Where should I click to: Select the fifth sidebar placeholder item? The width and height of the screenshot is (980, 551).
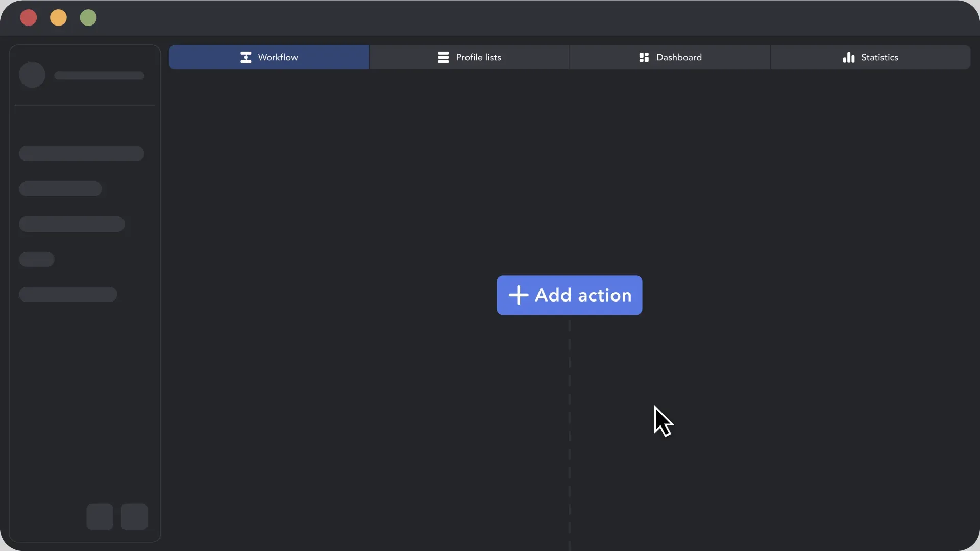pos(68,294)
